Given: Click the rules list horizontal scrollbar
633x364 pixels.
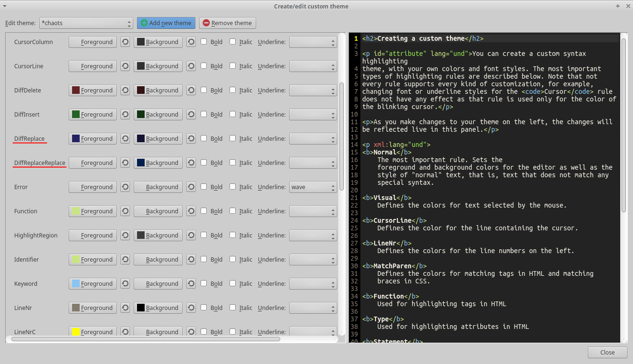Looking at the screenshot, I should click(x=146, y=339).
